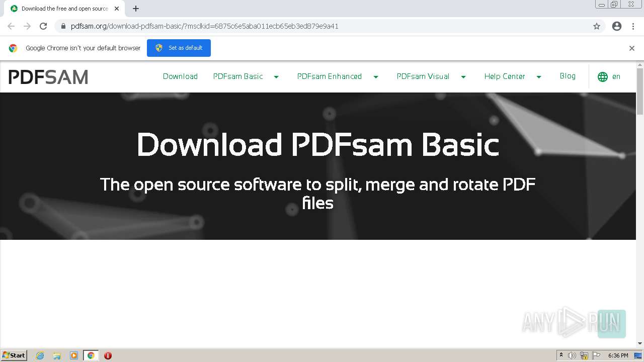Go to the Blog link
This screenshot has width=644, height=362.
pyautogui.click(x=568, y=76)
